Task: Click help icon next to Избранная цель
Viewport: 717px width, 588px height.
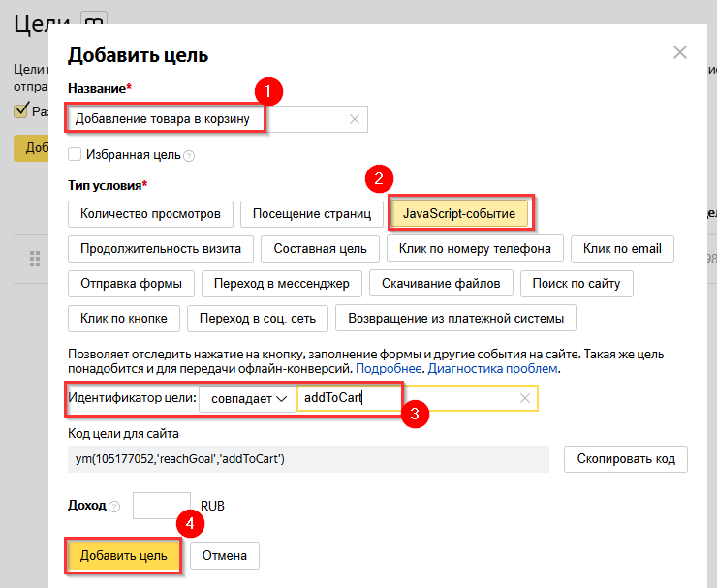Action: click(189, 155)
